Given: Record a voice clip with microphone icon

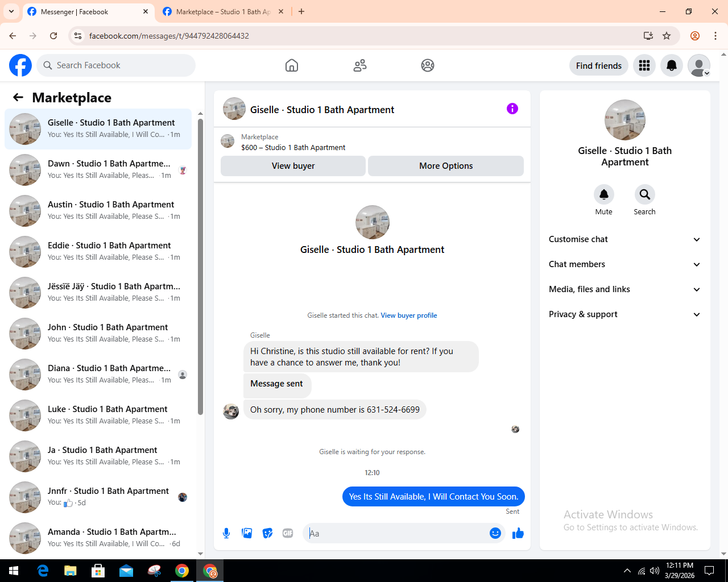Looking at the screenshot, I should (226, 533).
